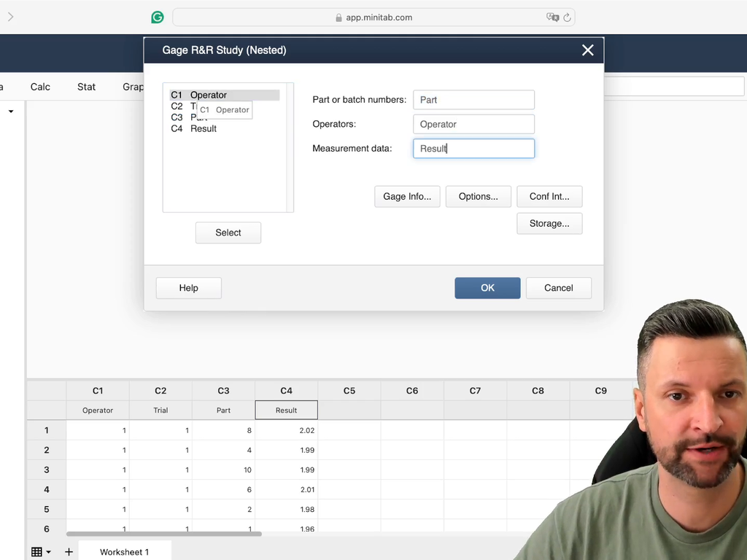Click the Result column name cell in worksheet

coord(286,410)
